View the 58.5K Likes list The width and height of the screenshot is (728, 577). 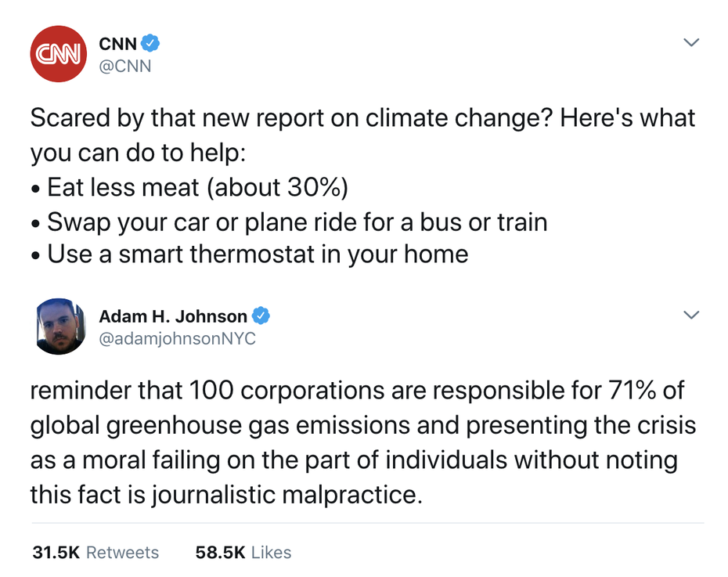tap(243, 553)
